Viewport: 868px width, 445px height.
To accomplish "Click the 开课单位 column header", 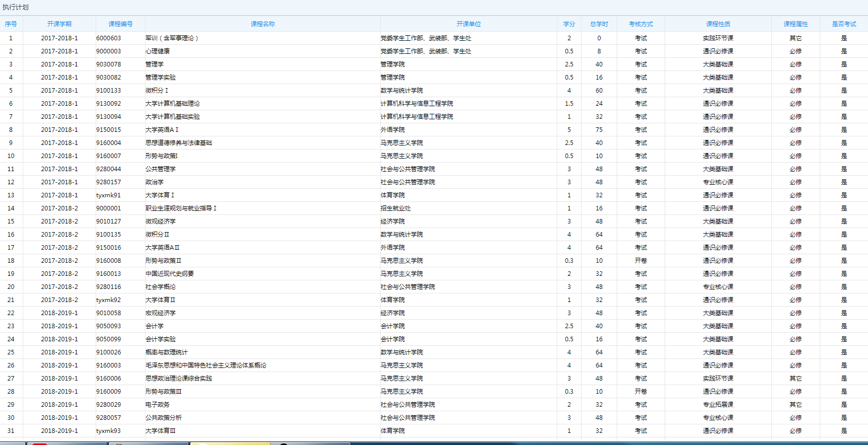I will click(x=469, y=24).
